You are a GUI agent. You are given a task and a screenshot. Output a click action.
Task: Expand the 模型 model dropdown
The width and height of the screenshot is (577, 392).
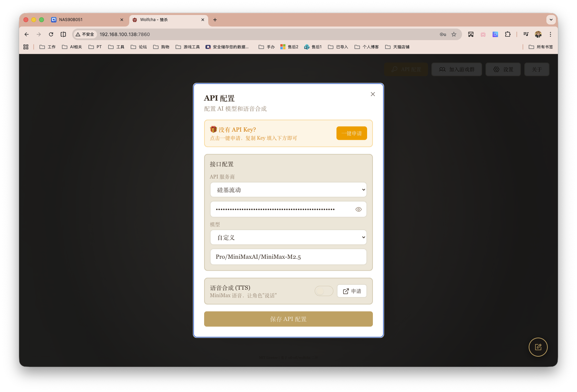tap(288, 238)
